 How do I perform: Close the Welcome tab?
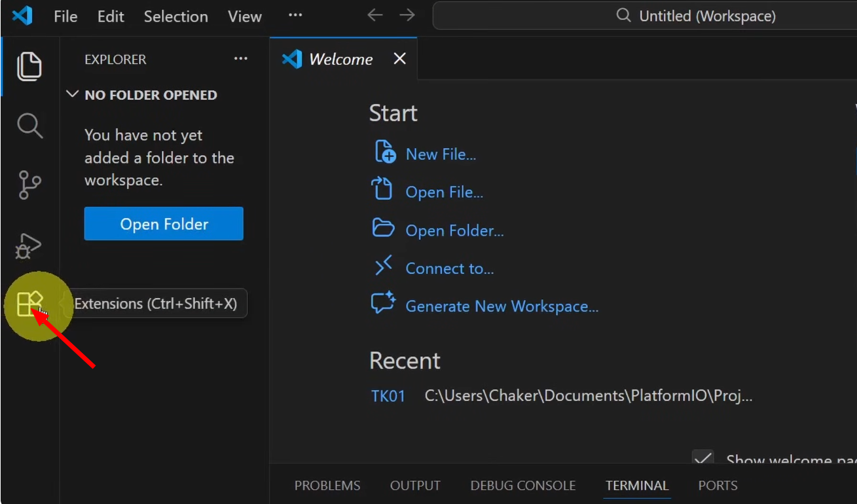[399, 59]
